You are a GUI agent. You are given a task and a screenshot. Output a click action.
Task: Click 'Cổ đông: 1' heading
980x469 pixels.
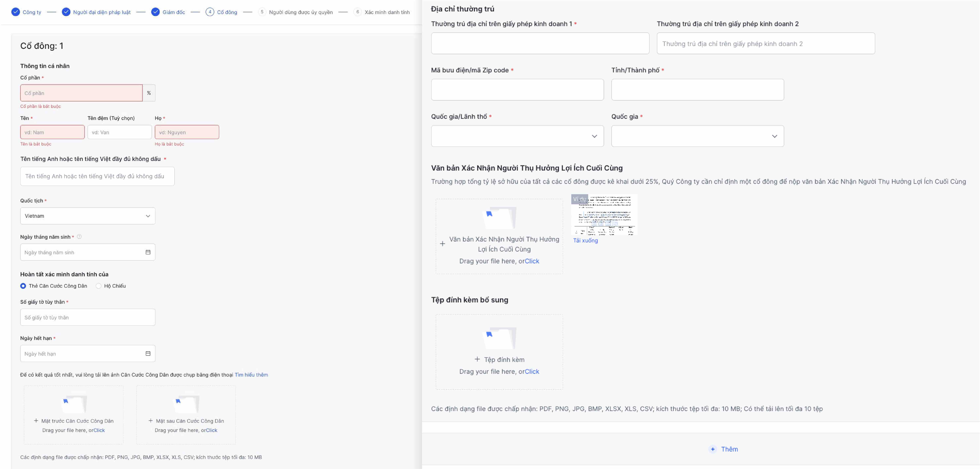42,46
